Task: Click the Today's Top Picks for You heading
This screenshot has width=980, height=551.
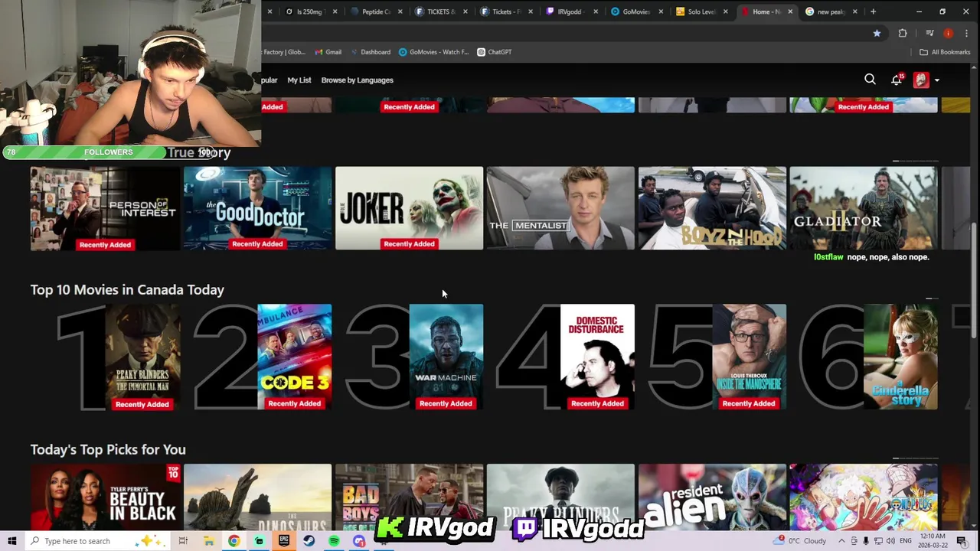Action: 108,450
